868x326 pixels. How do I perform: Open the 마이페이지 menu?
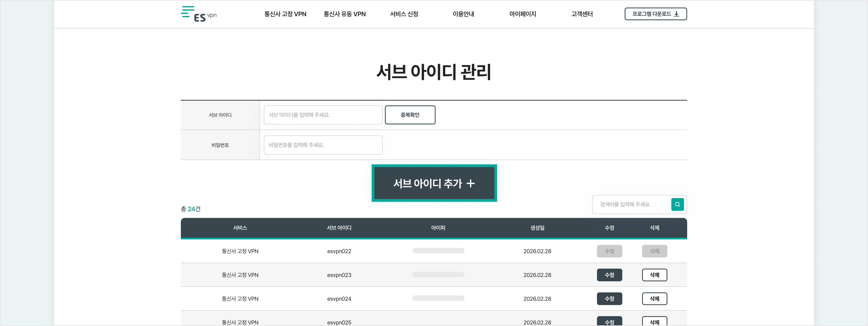[522, 14]
